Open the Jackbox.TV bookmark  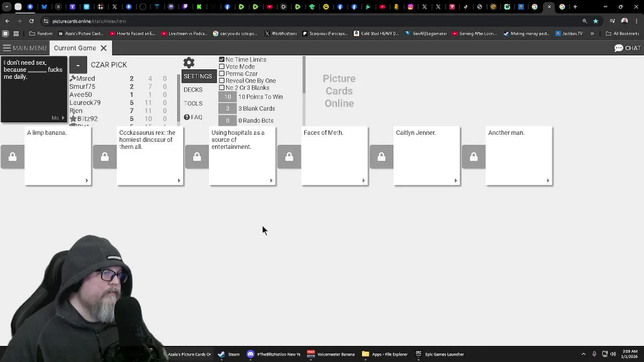(x=569, y=34)
